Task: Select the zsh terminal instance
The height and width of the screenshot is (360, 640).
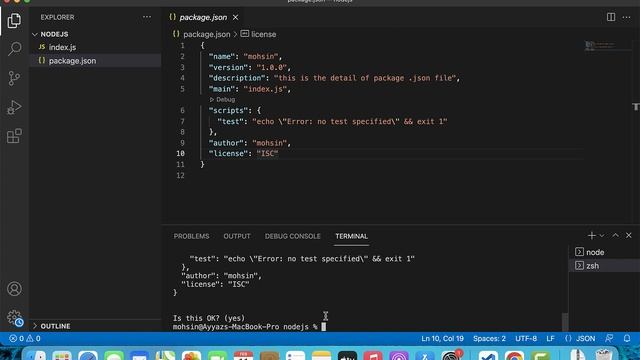Action: tap(604, 266)
